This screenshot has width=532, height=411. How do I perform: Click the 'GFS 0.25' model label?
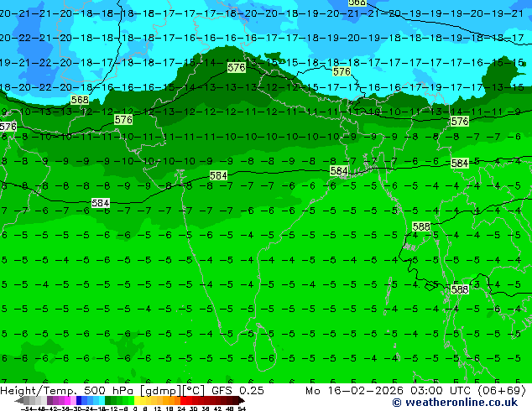[237, 391]
